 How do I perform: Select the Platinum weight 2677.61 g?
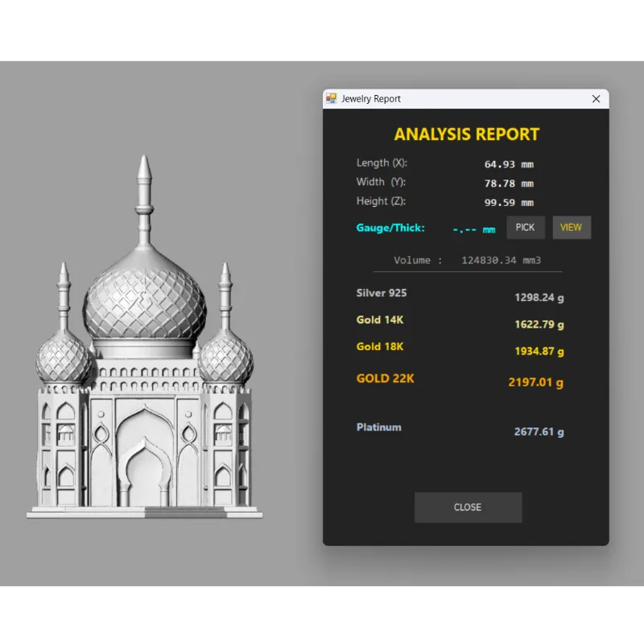click(x=539, y=432)
